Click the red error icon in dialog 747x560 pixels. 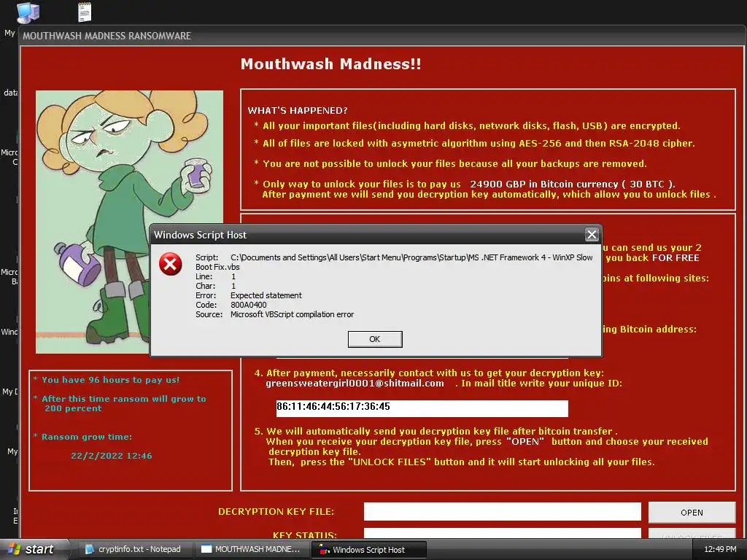[x=170, y=264]
